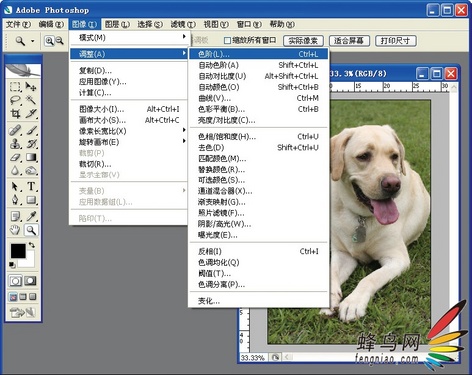Choose 色相/饱和度(H)... adjustment

(x=258, y=136)
